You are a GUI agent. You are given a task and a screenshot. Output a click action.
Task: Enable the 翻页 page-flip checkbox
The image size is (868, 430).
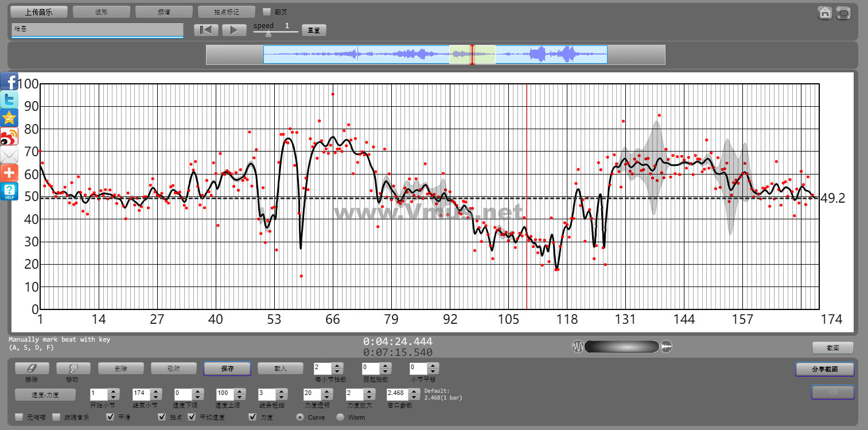(x=266, y=11)
